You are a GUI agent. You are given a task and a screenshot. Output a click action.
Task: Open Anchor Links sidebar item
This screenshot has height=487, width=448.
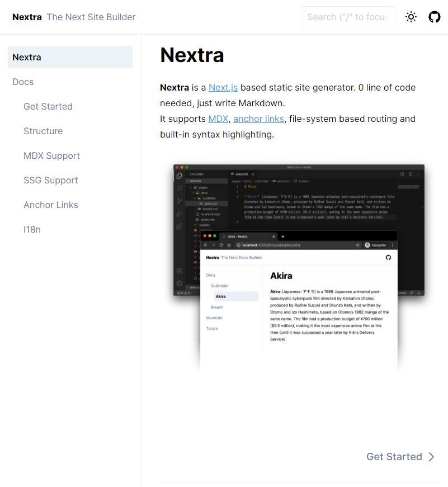(x=51, y=205)
